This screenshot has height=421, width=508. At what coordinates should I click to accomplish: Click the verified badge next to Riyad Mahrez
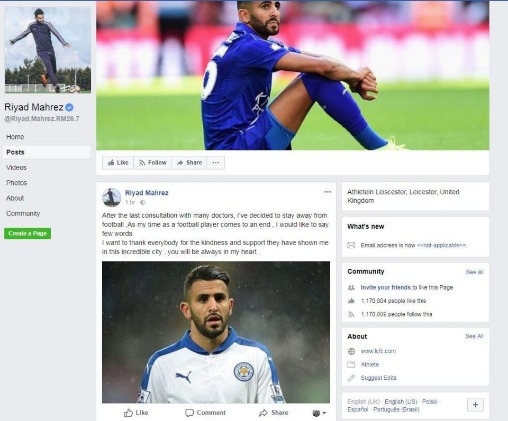pos(69,107)
